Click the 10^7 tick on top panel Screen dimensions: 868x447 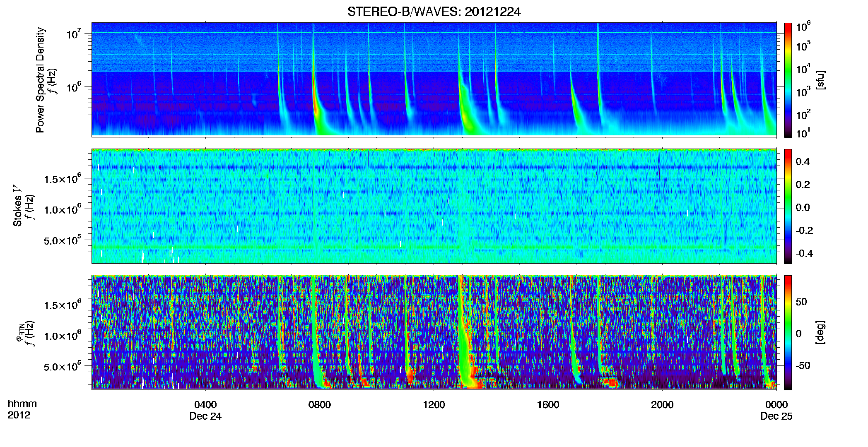tap(74, 34)
